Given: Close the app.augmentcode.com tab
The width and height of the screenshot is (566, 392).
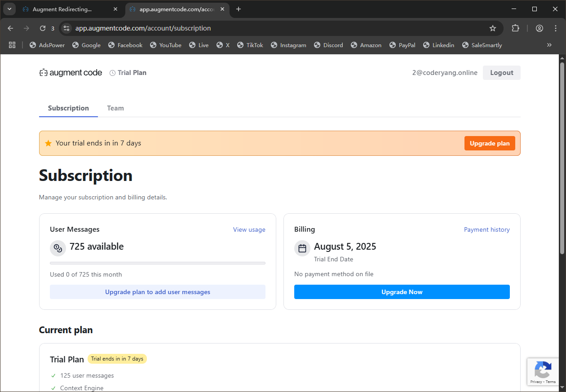Looking at the screenshot, I should [222, 9].
